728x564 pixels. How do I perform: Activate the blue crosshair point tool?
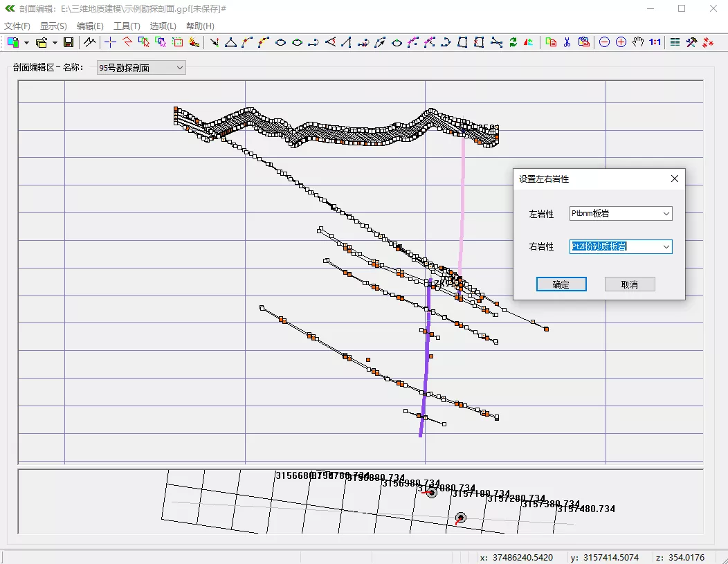[110, 42]
